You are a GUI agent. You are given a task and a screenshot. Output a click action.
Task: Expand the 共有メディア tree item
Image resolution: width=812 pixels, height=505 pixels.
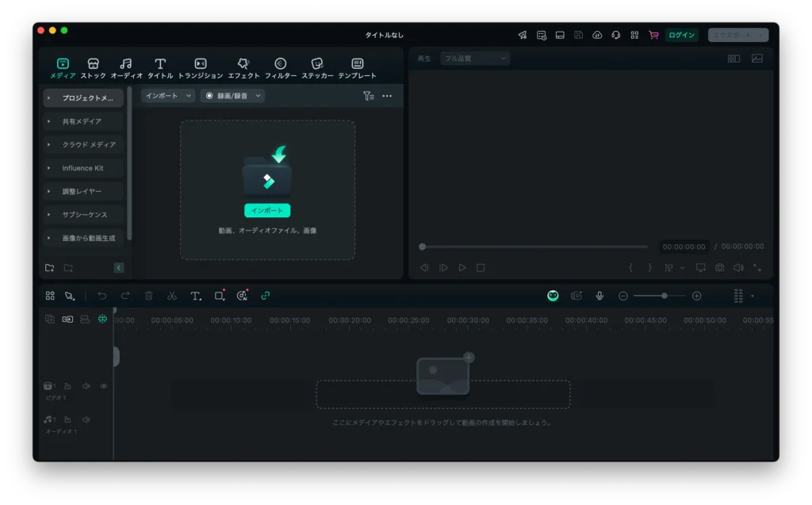click(49, 121)
